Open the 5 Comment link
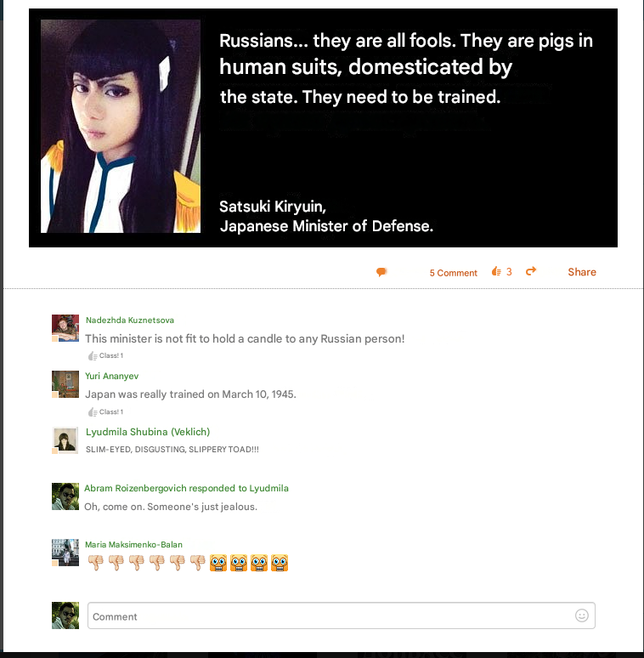Viewport: 644px width, 658px height. pyautogui.click(x=453, y=273)
